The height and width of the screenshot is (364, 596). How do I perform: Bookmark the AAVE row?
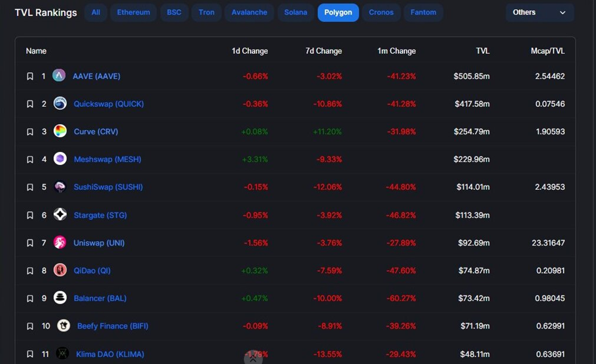pyautogui.click(x=30, y=76)
